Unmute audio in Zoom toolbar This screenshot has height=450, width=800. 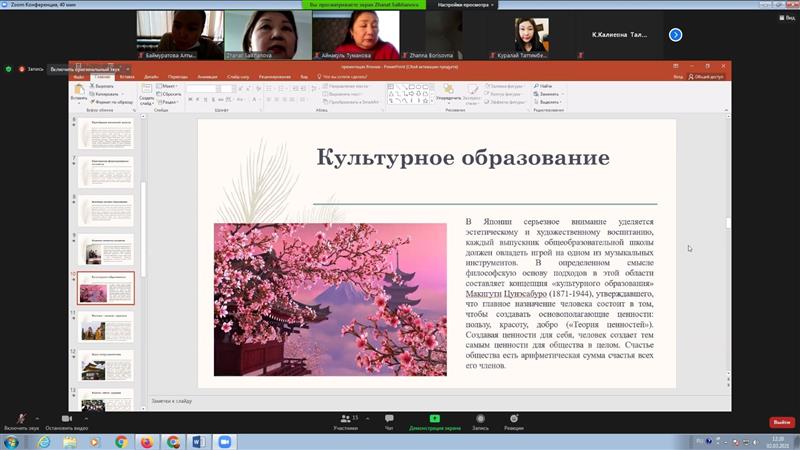(20, 420)
